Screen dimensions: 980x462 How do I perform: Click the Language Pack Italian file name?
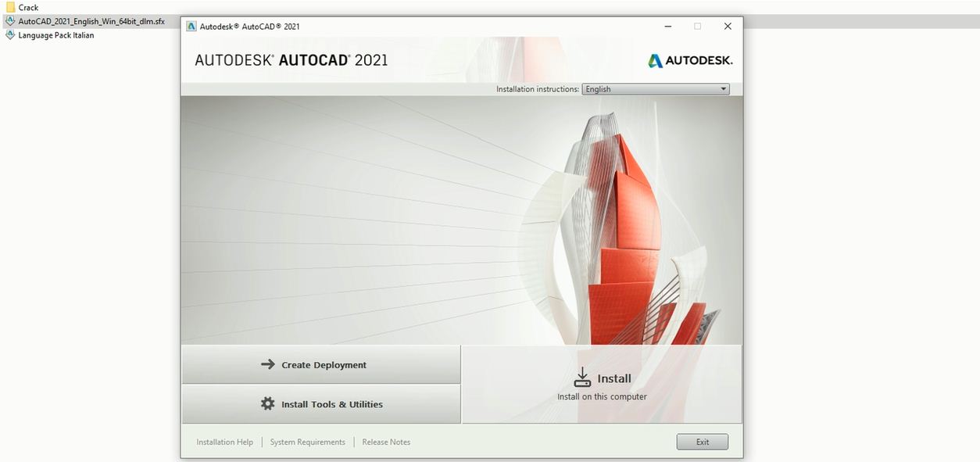(56, 35)
